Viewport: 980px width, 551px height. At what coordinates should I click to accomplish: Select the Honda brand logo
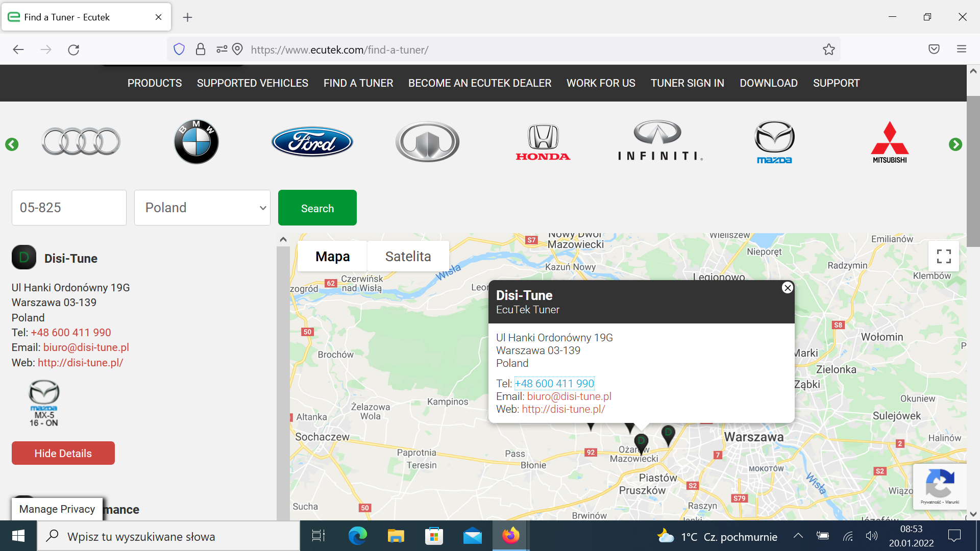(x=543, y=142)
